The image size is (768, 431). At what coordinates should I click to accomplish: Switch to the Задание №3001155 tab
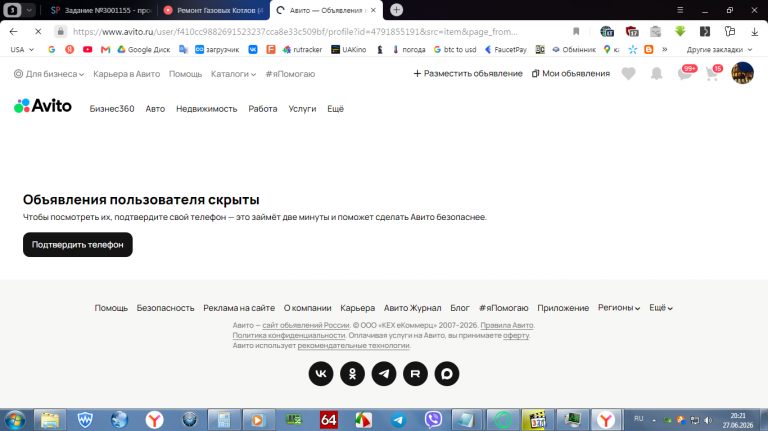tap(101, 10)
